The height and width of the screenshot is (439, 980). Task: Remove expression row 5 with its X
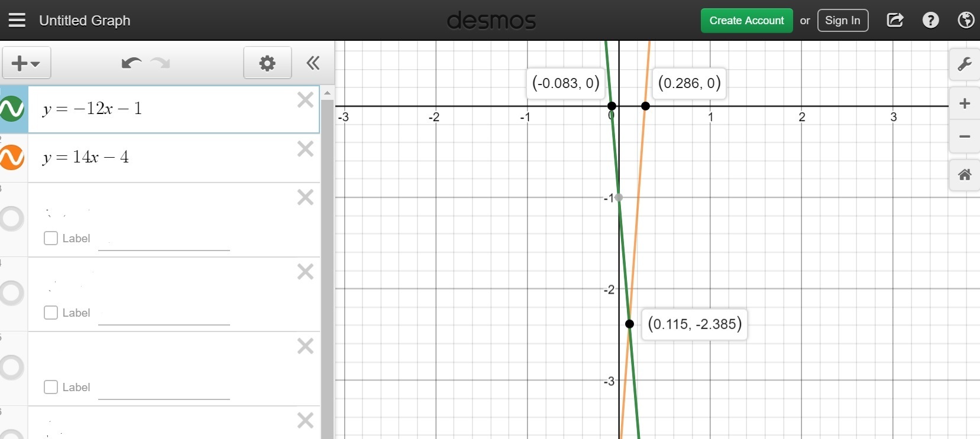(x=305, y=346)
